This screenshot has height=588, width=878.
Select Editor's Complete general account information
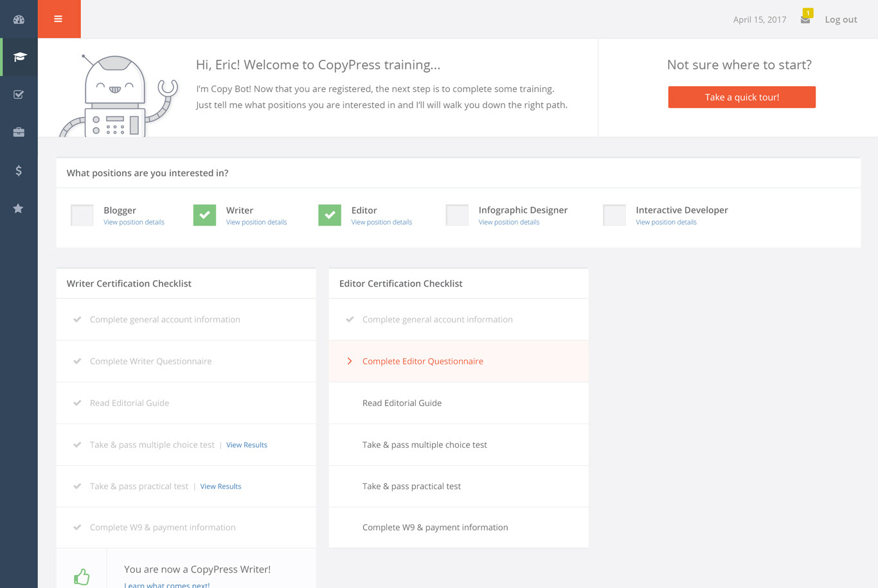pos(458,319)
